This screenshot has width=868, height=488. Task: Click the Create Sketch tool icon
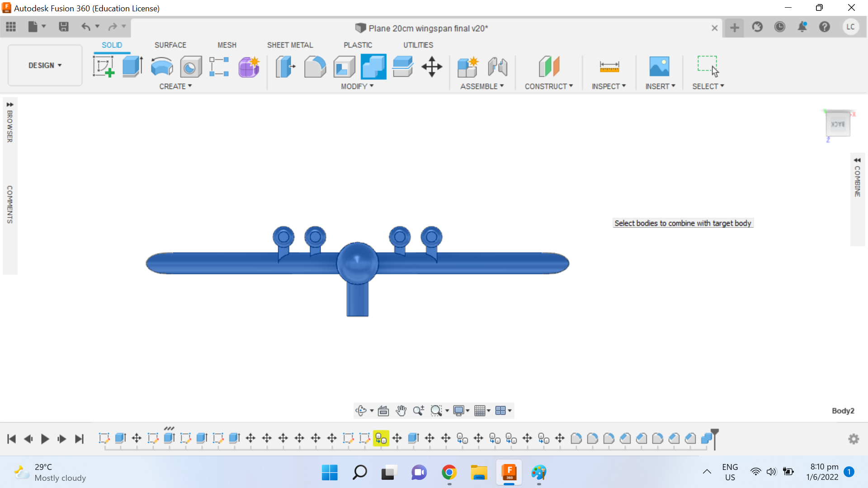coord(104,67)
